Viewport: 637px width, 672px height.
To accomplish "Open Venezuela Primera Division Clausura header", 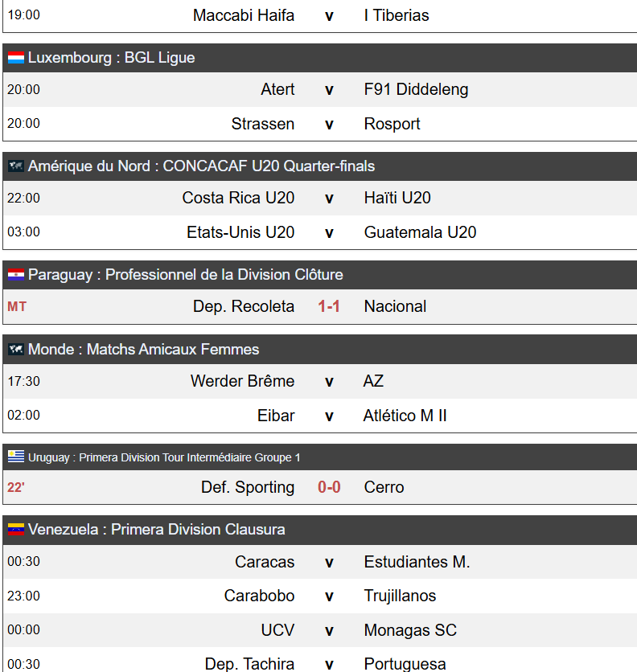I will click(320, 530).
